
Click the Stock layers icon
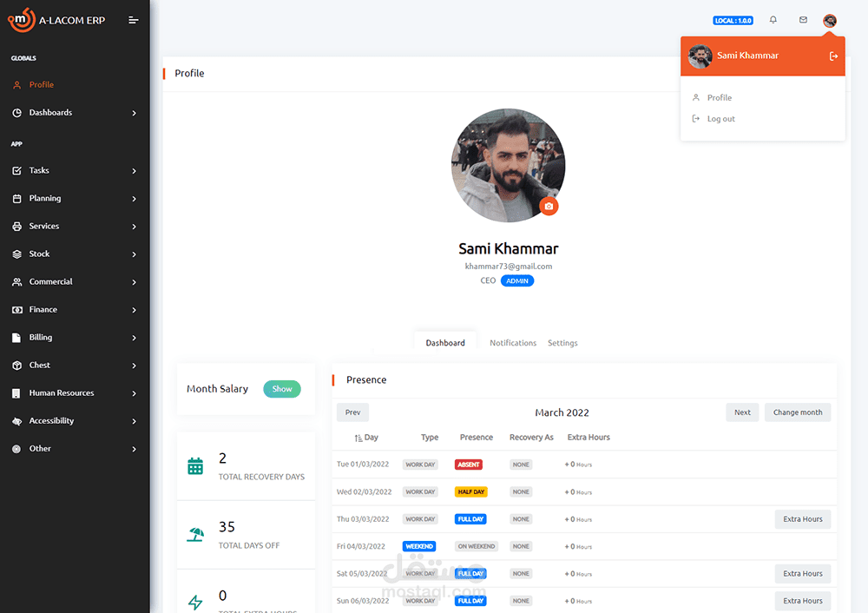tap(17, 254)
